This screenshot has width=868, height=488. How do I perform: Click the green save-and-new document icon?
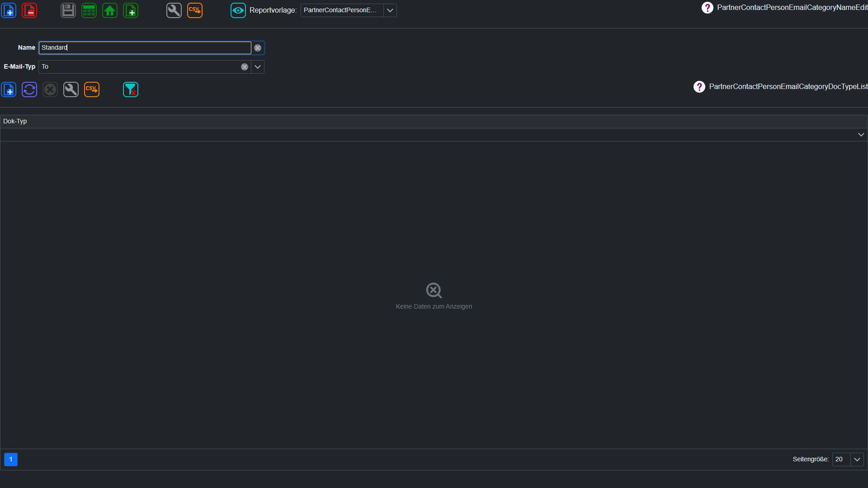coord(131,10)
